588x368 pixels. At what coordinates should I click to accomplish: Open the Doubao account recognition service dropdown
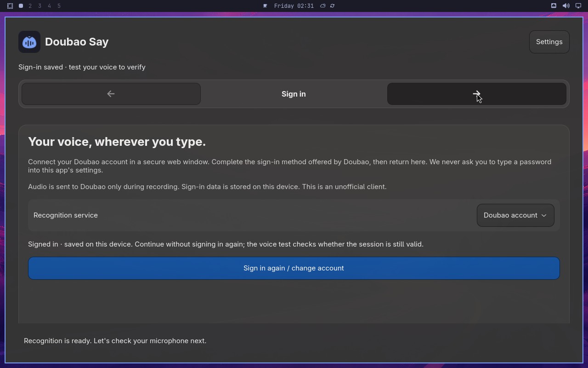point(515,215)
